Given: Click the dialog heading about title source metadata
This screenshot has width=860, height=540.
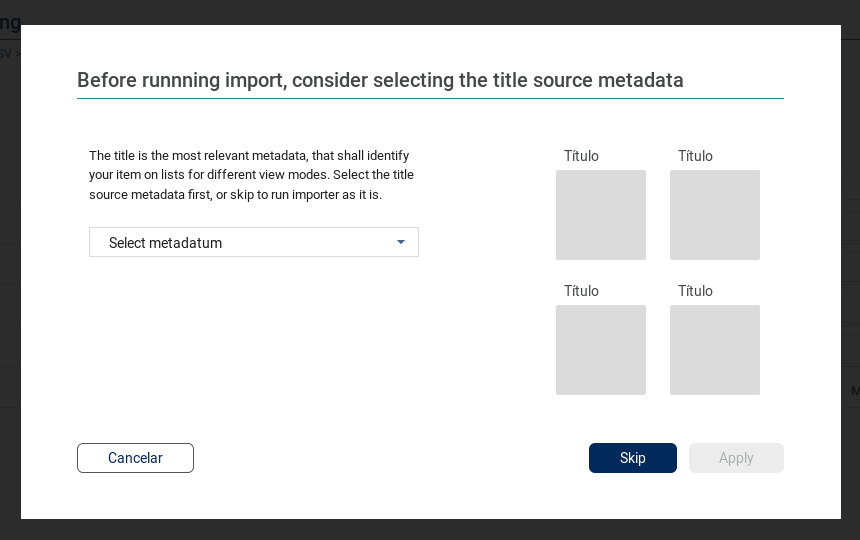Looking at the screenshot, I should 380,80.
